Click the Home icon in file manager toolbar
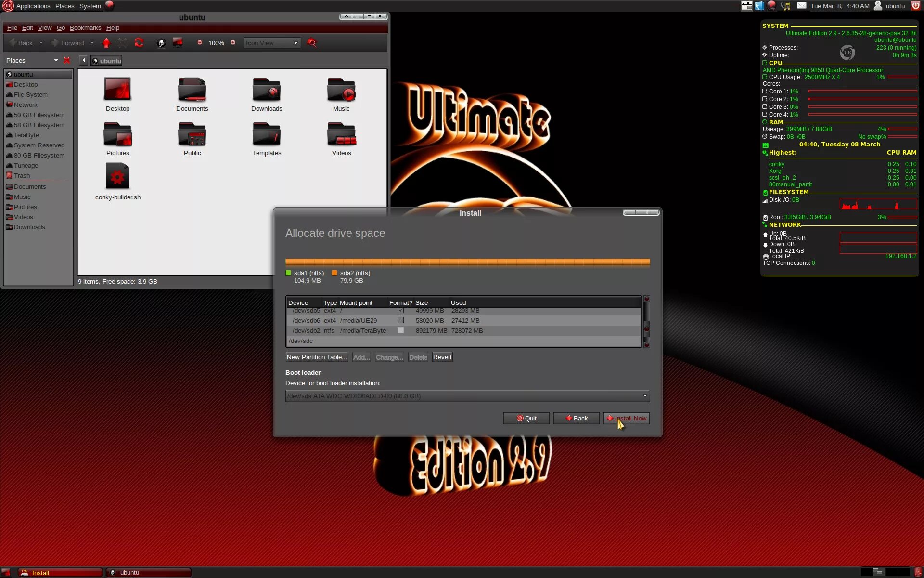The image size is (924, 578). tap(161, 43)
